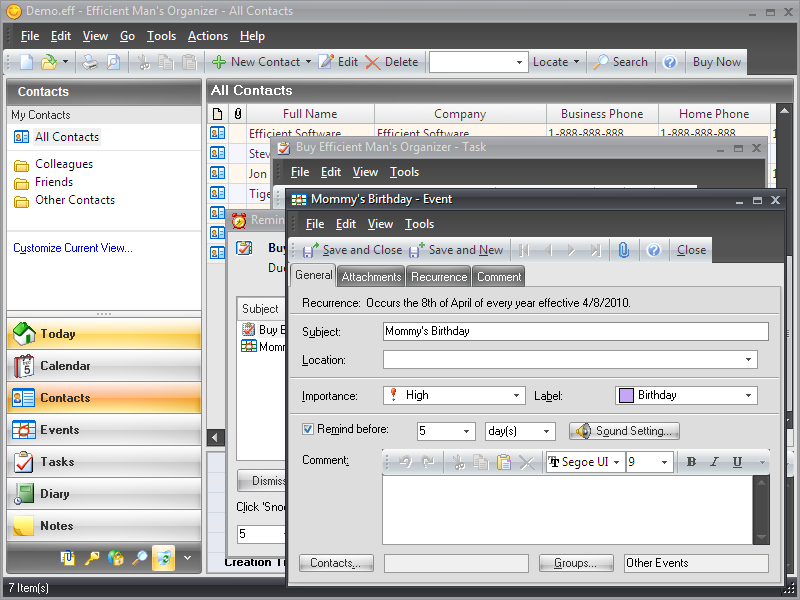This screenshot has height=600, width=800.
Task: Open the recycle bin icon in navigation footer
Action: coord(163,558)
